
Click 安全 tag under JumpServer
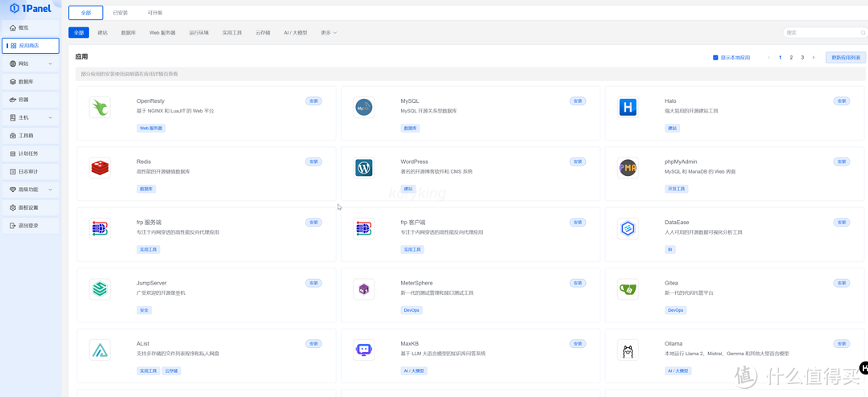click(x=144, y=310)
